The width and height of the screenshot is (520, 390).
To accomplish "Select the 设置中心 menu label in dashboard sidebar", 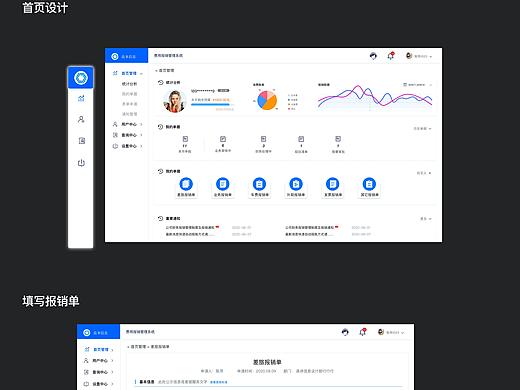I will 129,146.
